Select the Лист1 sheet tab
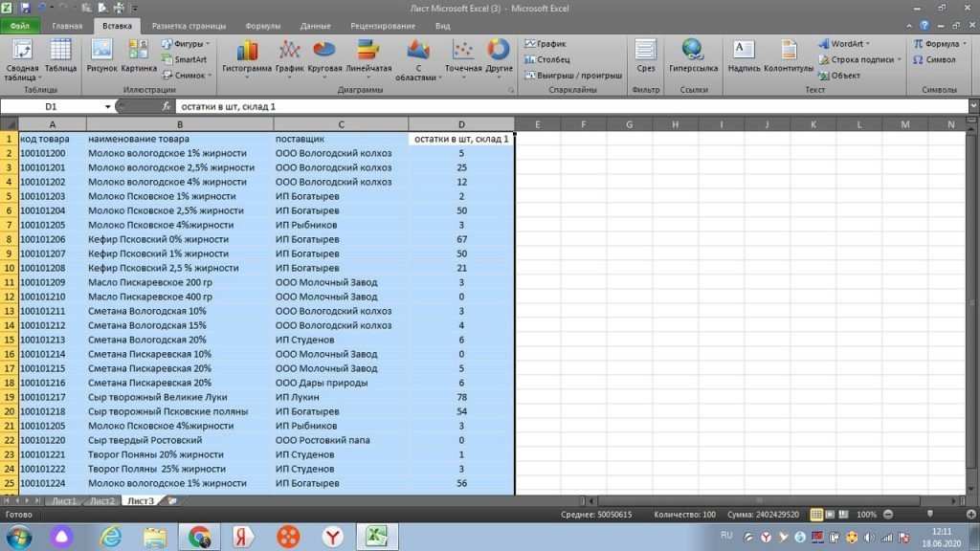 [62, 499]
